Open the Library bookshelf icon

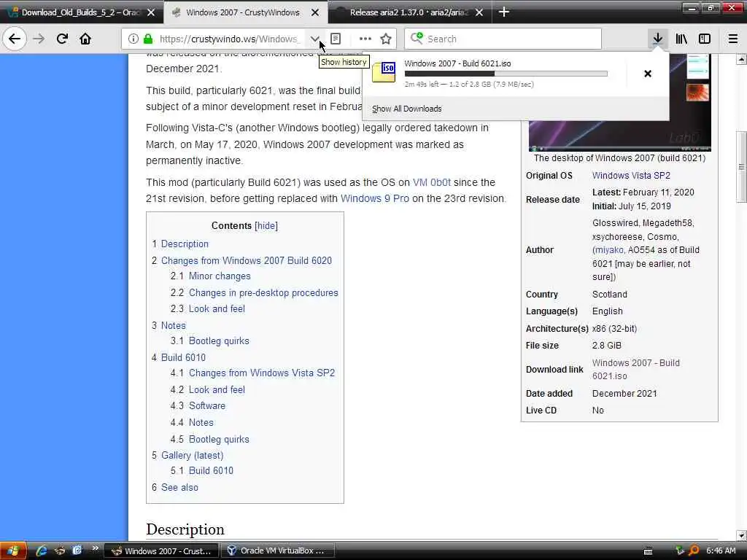coord(681,39)
